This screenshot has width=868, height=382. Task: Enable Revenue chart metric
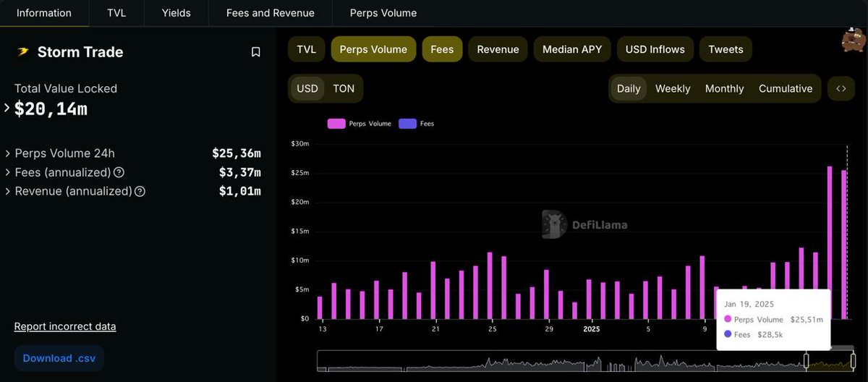click(498, 49)
